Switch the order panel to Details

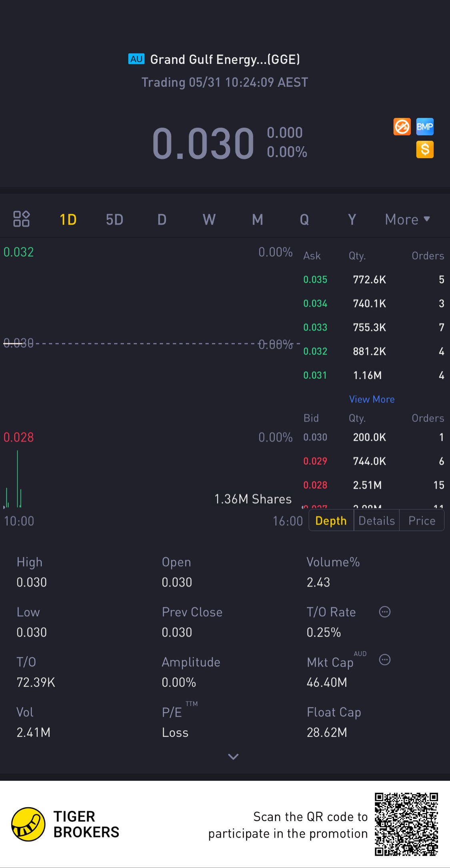[376, 520]
